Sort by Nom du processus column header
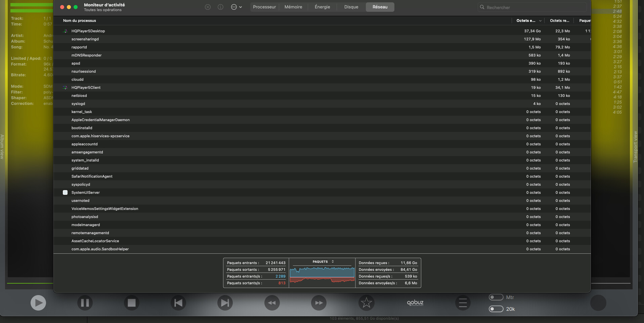 tap(80, 21)
